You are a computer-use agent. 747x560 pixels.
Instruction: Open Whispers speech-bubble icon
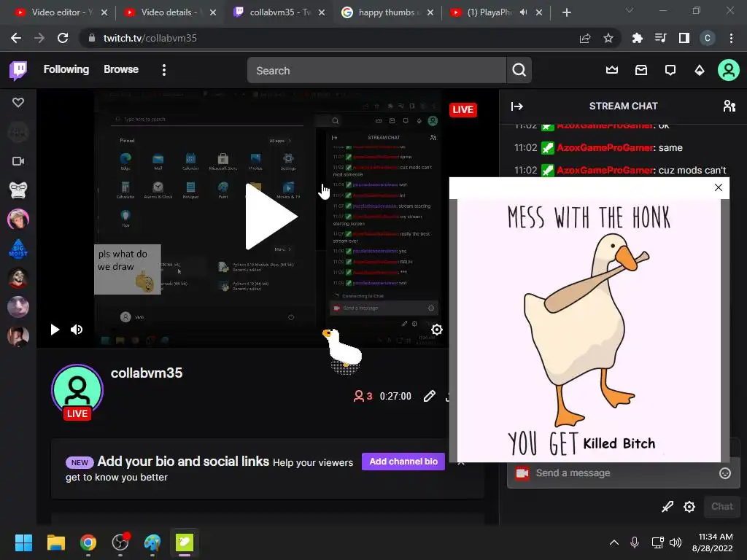pos(670,71)
